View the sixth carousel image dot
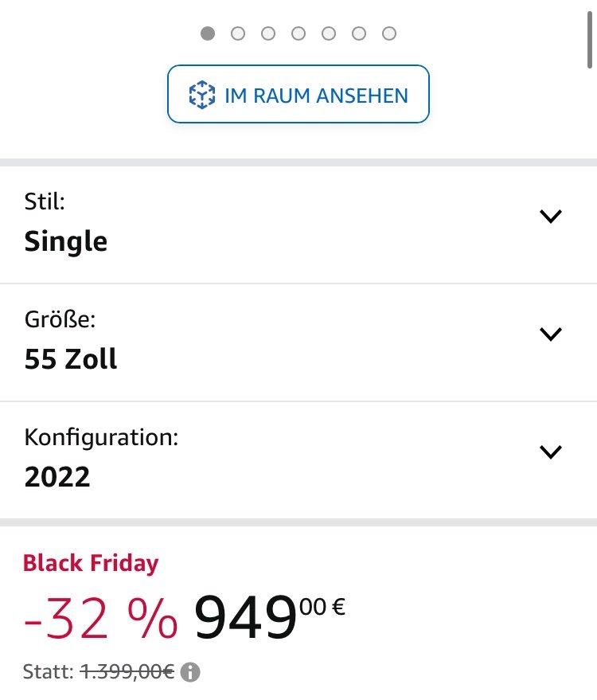This screenshot has height=700, width=597. 359,33
